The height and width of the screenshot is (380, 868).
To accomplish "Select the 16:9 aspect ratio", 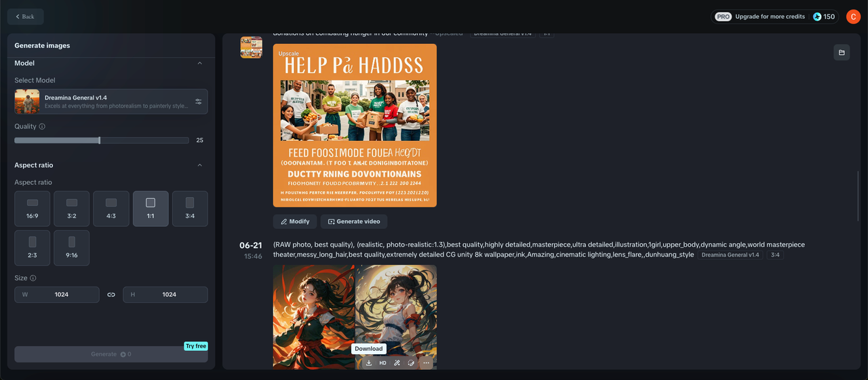I will 33,209.
